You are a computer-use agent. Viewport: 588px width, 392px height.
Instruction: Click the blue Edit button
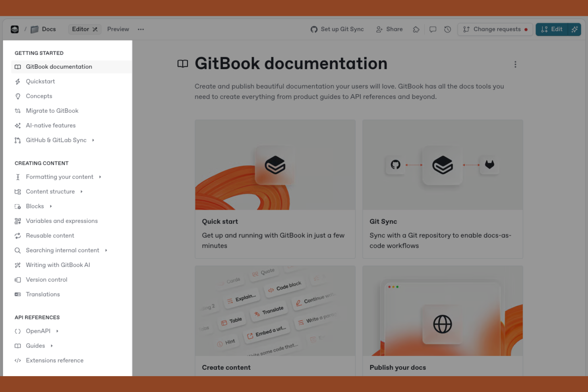click(552, 29)
